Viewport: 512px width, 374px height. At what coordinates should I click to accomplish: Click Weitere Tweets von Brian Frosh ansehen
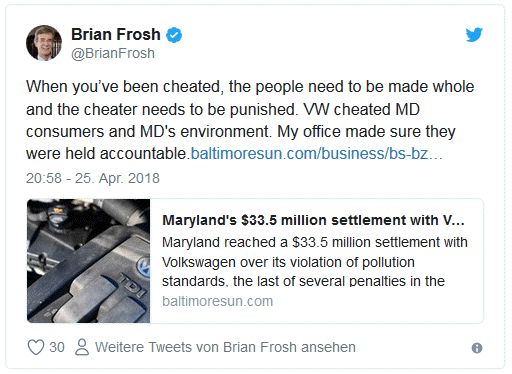225,347
